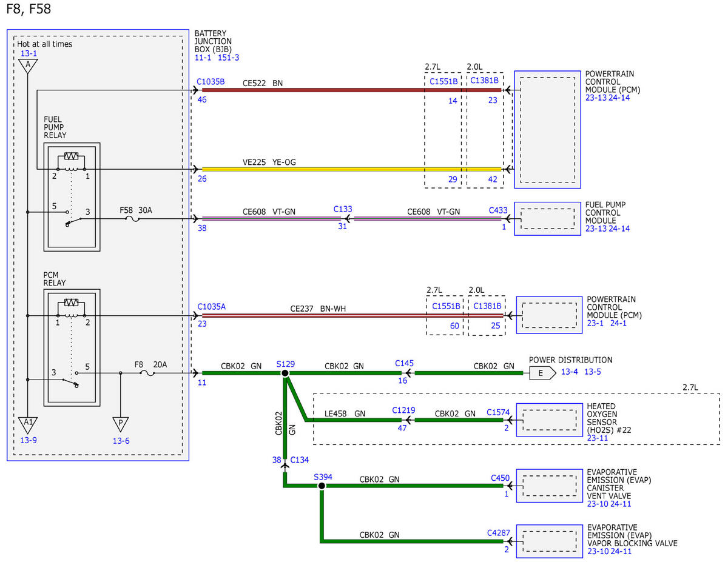Screen dimensions: 728x562
Task: Open connector C1035A link
Action: point(211,307)
